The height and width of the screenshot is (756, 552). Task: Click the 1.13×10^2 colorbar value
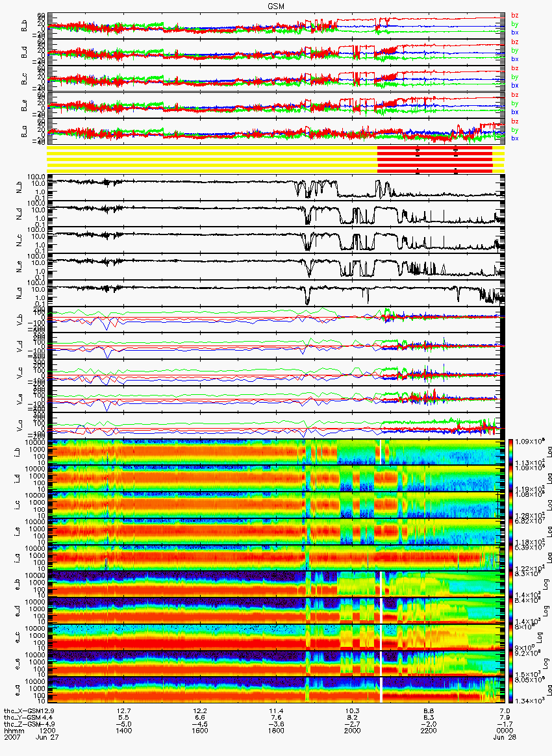pos(529,463)
